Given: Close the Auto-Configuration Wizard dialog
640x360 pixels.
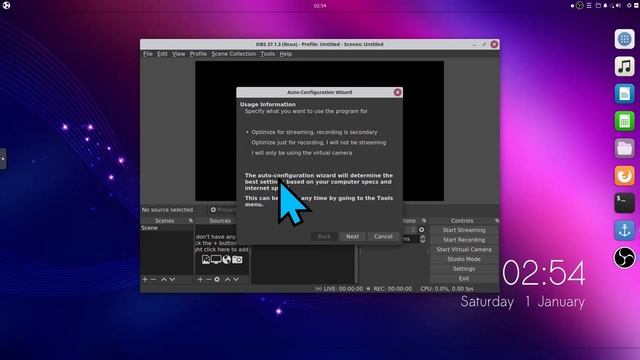Looking at the screenshot, I should tap(397, 92).
